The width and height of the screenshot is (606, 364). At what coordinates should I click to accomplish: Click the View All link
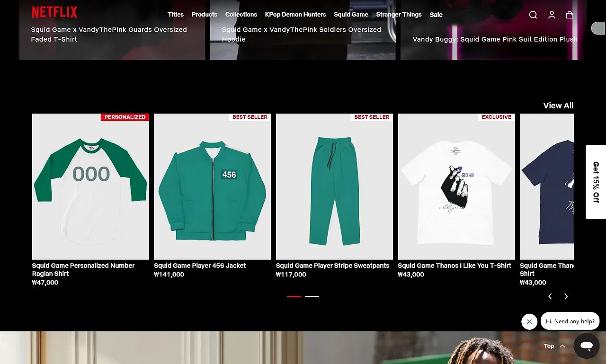pos(558,106)
